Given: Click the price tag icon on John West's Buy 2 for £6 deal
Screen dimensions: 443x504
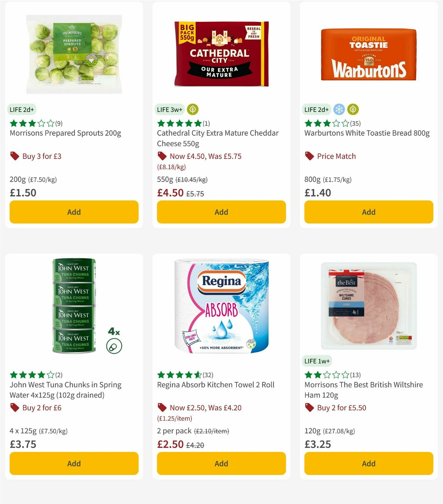Looking at the screenshot, I should point(14,408).
